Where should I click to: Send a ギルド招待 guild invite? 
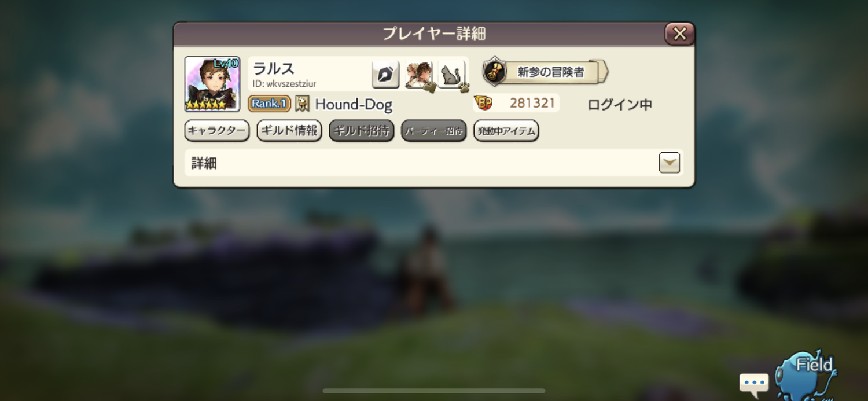coord(362,131)
